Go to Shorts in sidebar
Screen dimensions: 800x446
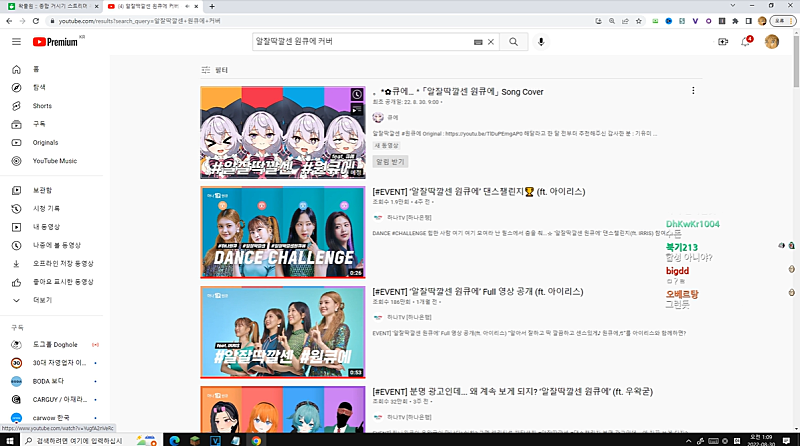[42, 105]
